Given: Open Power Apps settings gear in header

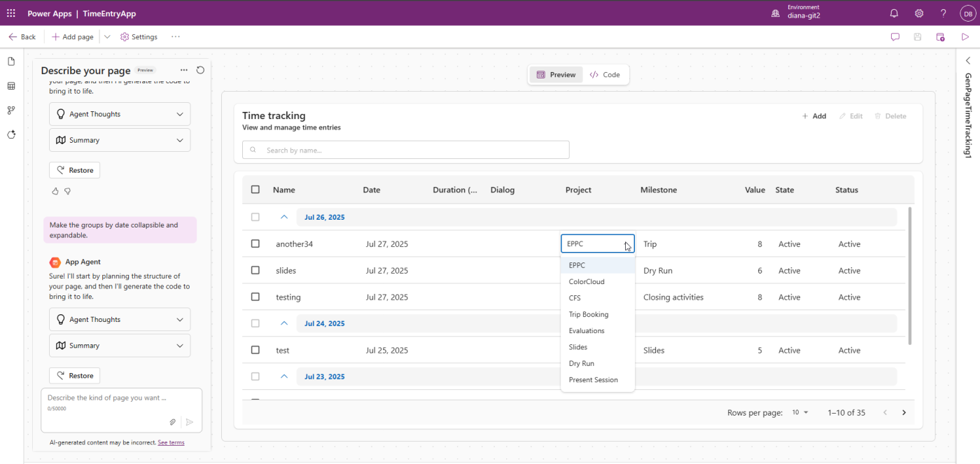Looking at the screenshot, I should 918,13.
